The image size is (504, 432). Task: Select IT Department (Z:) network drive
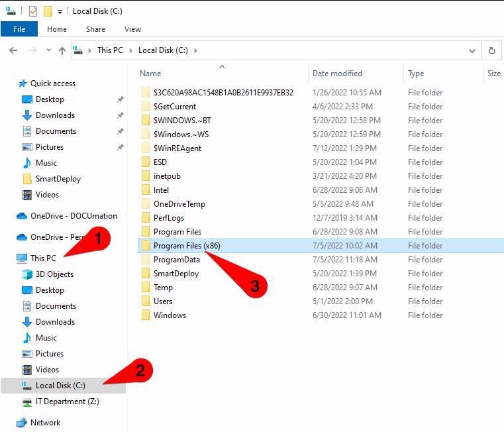tap(67, 402)
